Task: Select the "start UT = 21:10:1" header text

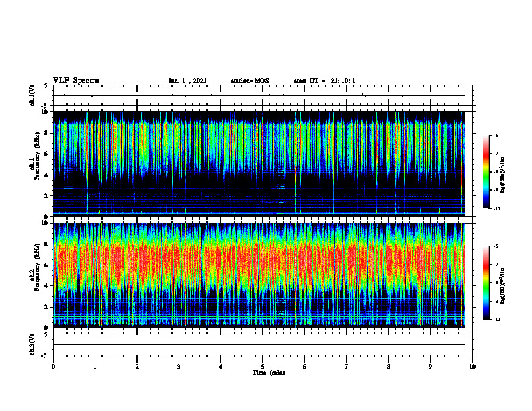Action: point(324,81)
